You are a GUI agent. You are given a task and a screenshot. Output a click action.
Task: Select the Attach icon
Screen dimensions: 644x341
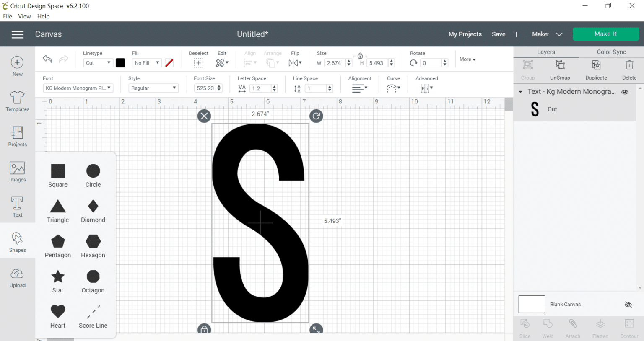coord(573,328)
